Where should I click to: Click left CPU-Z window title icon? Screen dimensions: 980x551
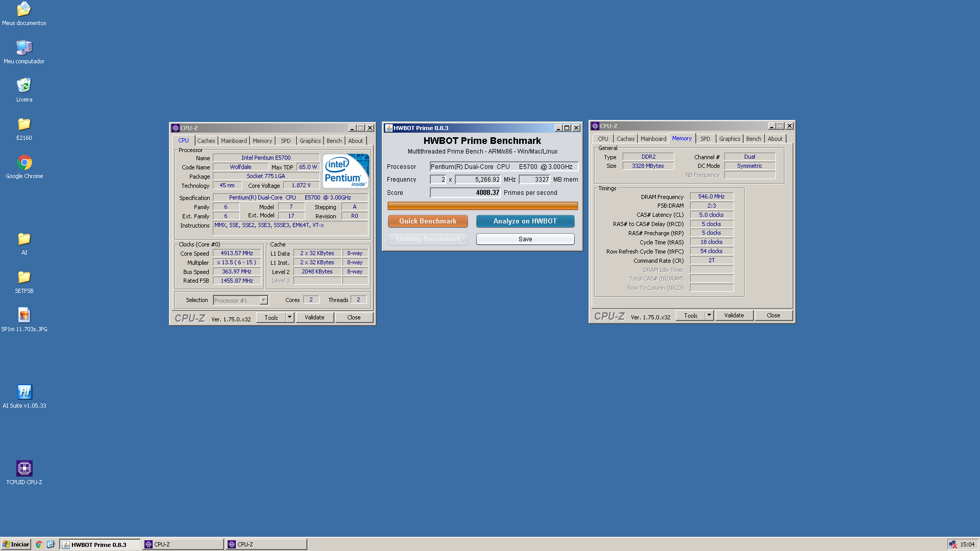(176, 128)
